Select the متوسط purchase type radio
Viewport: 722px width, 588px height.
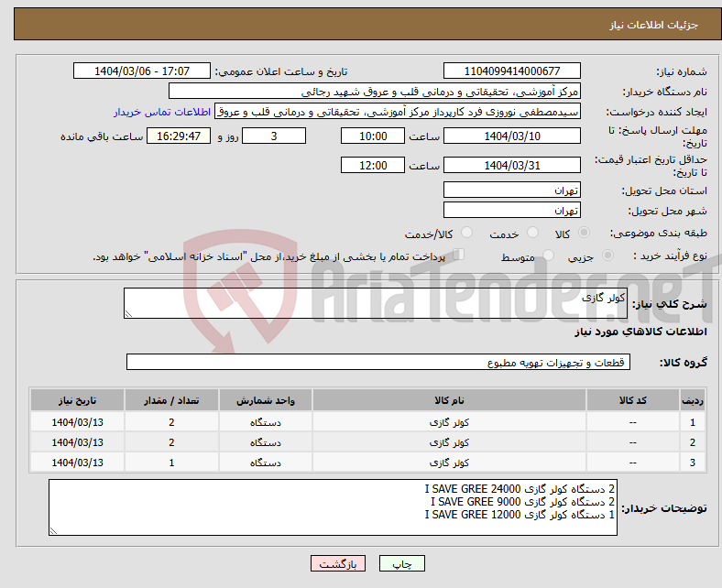[x=548, y=256]
